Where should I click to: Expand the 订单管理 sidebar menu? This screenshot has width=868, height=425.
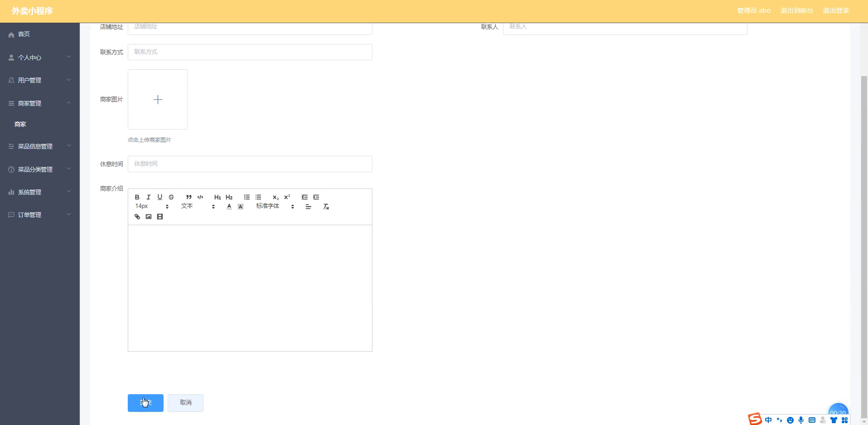[40, 215]
